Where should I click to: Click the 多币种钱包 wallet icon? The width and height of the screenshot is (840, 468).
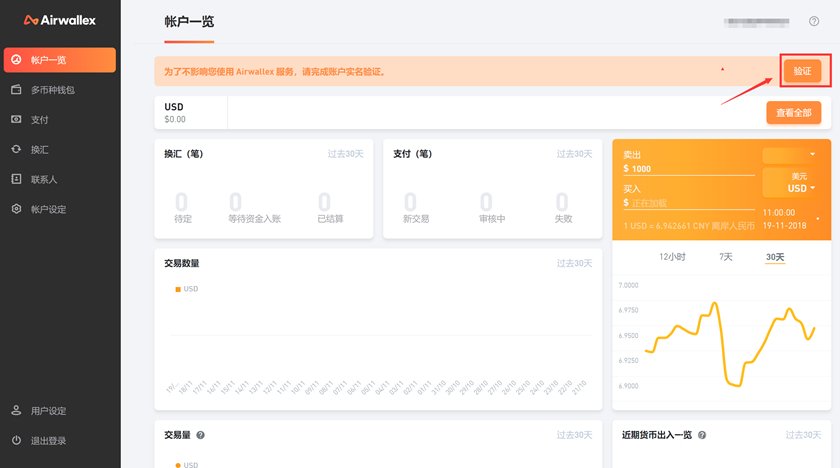pyautogui.click(x=17, y=89)
